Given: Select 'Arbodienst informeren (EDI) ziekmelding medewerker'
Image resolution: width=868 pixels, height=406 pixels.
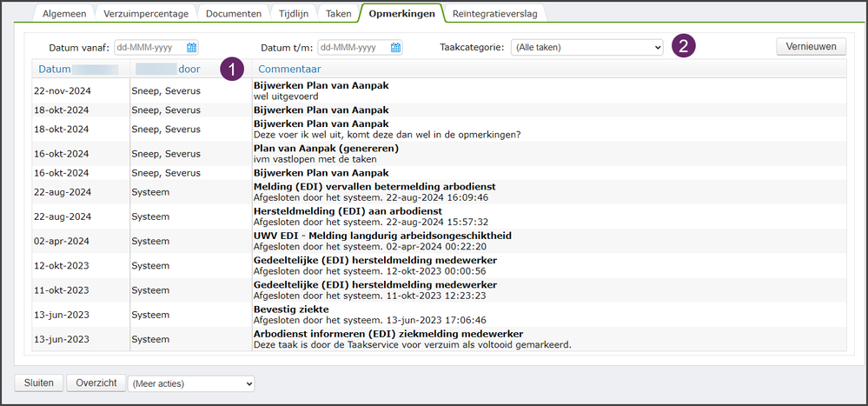Looking at the screenshot, I should click(388, 334).
